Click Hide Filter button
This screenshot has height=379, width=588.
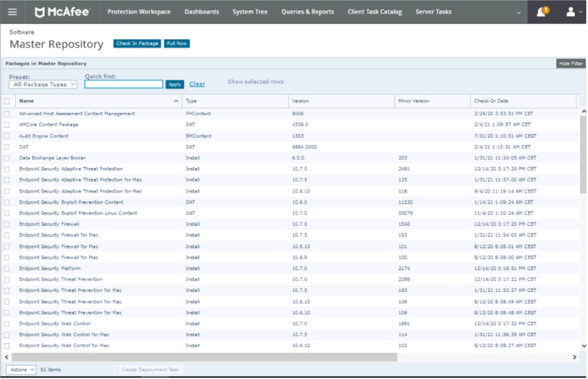[x=571, y=63]
